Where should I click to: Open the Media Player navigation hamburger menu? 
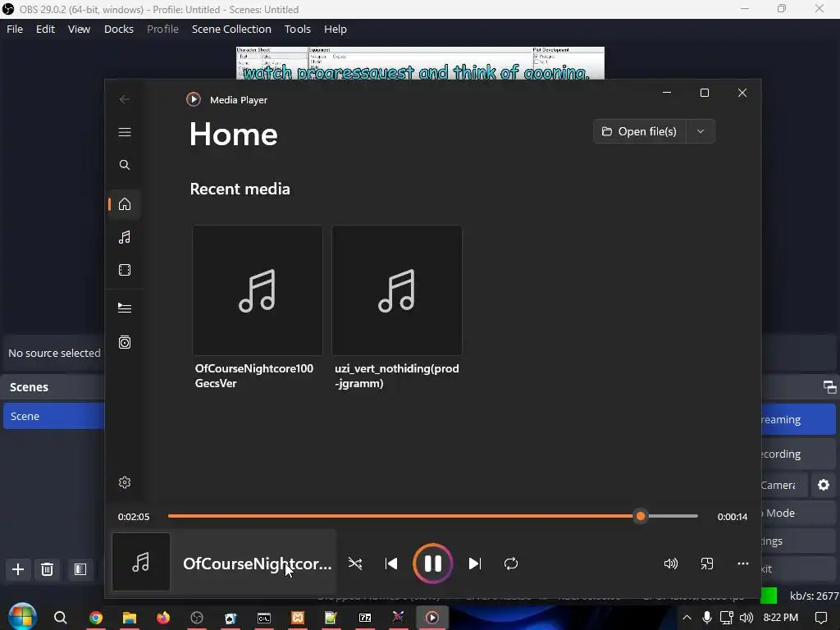point(125,132)
